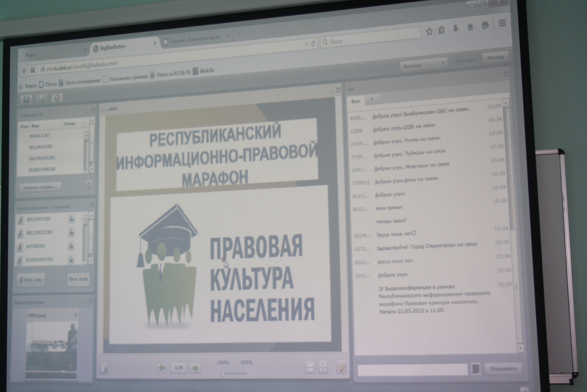Click the browser reload page icon
587x392 pixels.
point(313,44)
